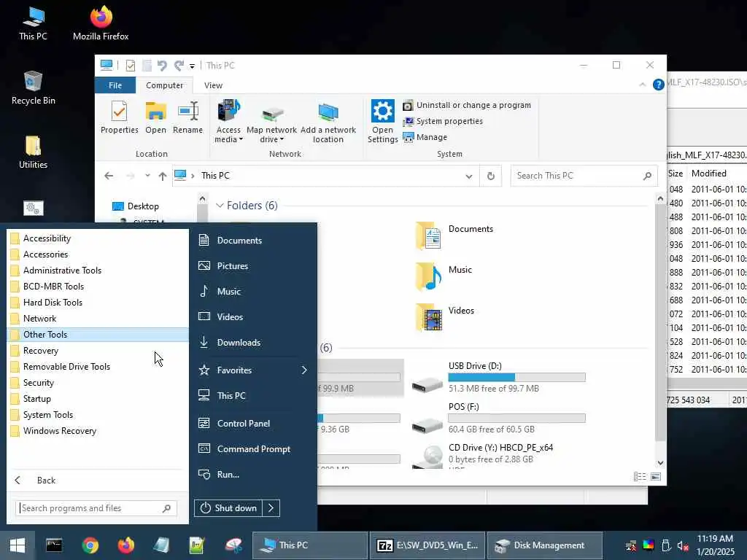
Task: Open the Hard Disk Tools folder
Action: (98, 303)
